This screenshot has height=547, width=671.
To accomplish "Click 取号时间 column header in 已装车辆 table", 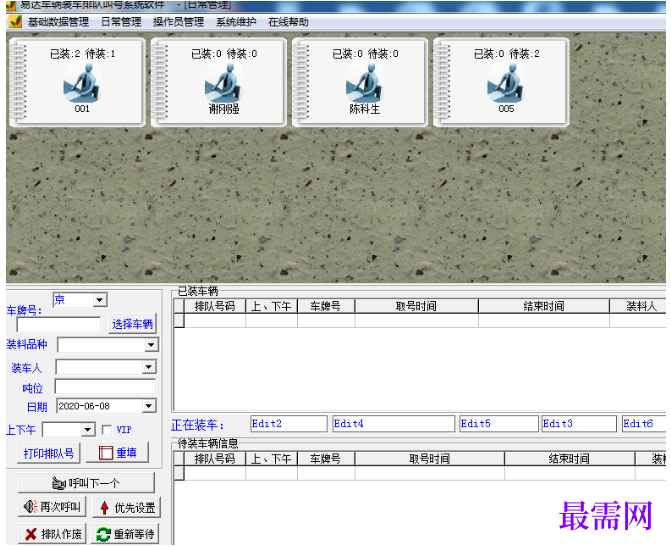I will point(416,306).
